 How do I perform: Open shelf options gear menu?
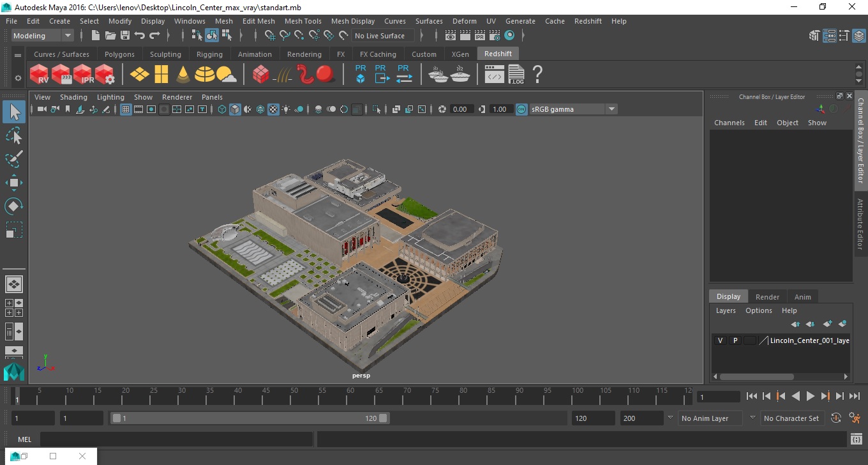(x=18, y=78)
